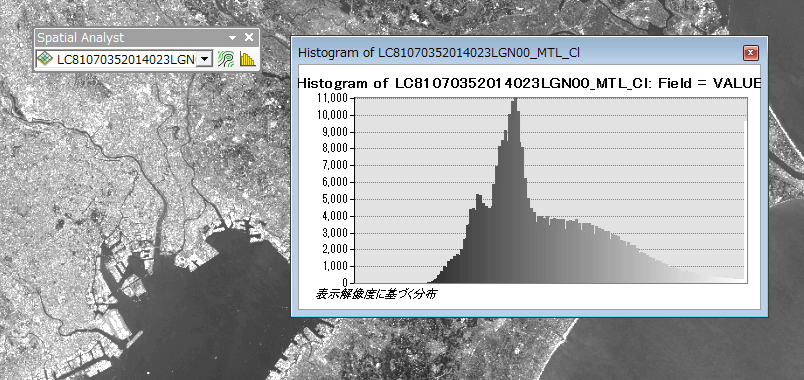
Task: Click the Japanese footnote below the chart
Action: [376, 294]
